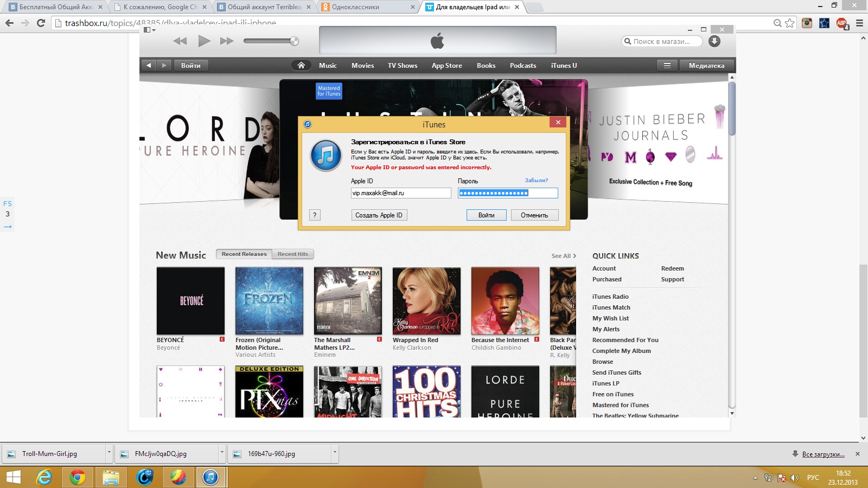The width and height of the screenshot is (868, 488).
Task: Select the Recent Hits tab
Action: (x=293, y=254)
